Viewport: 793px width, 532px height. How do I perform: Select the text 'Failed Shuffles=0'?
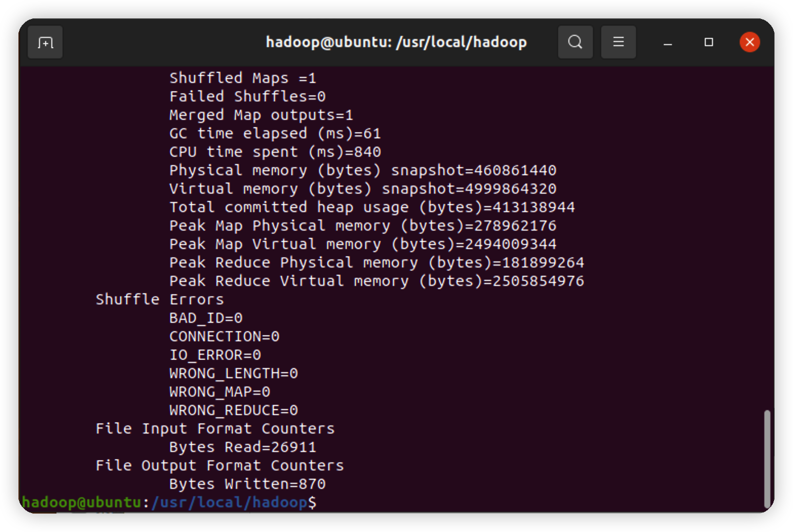coord(247,96)
